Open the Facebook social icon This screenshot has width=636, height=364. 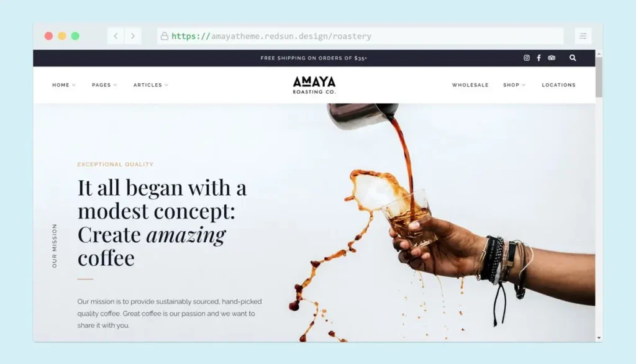click(x=538, y=58)
